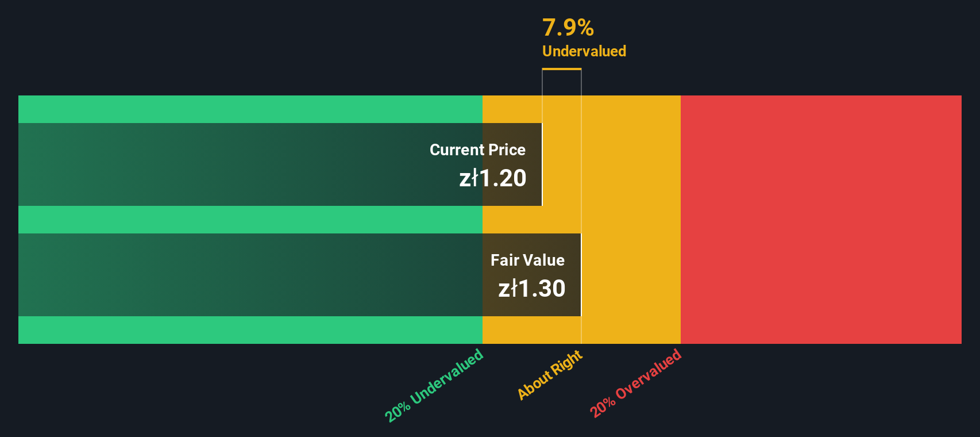The height and width of the screenshot is (437, 980).
Task: Click the bright green strip at top
Action: click(250, 109)
